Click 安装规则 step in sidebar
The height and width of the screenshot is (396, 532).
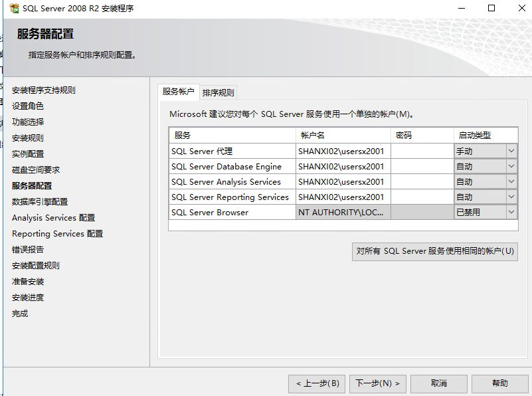tap(28, 138)
